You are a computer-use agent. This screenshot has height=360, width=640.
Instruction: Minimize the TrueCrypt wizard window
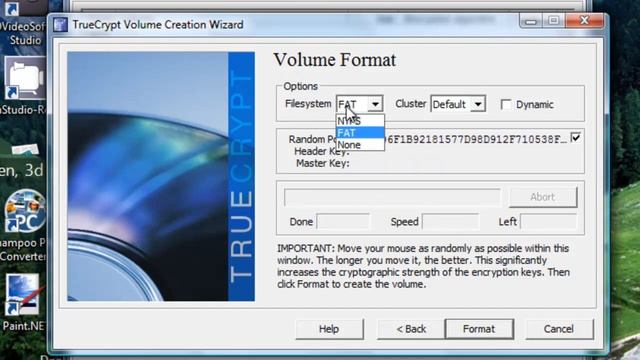[531, 20]
